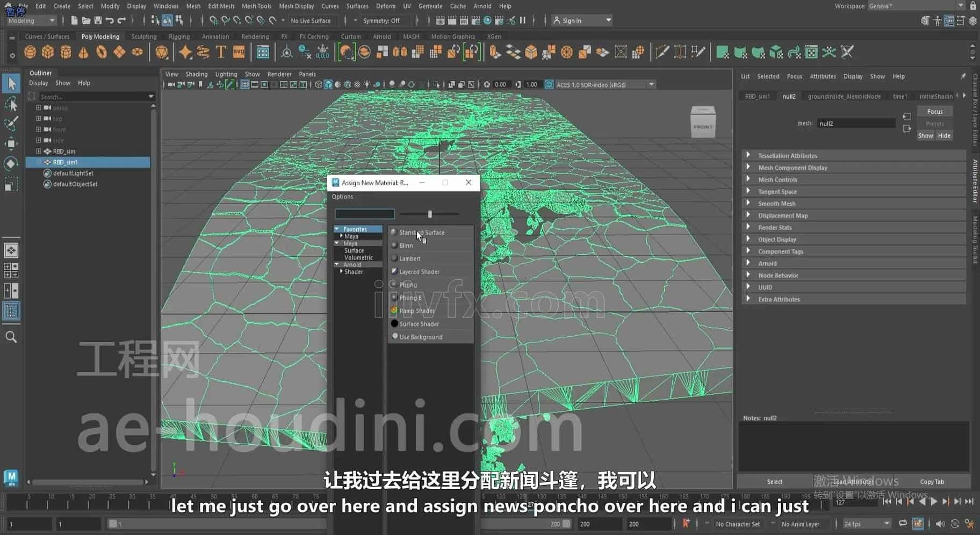Viewport: 980px width, 535px height.
Task: Expand Render Stats section
Action: (x=748, y=227)
